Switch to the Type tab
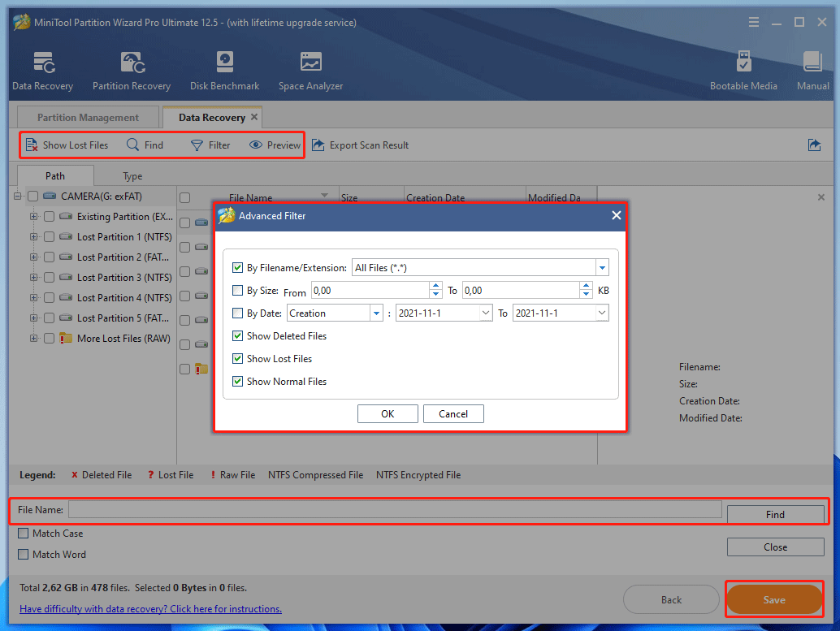 [132, 175]
